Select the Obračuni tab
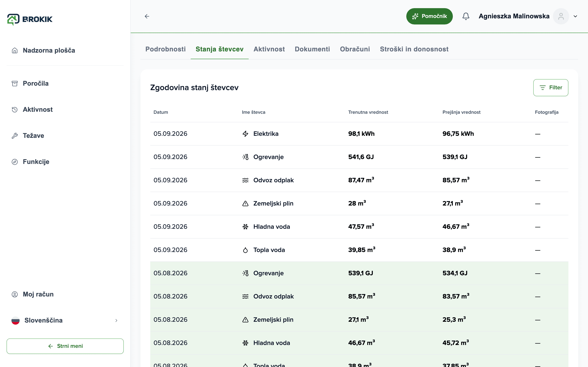 355,49
